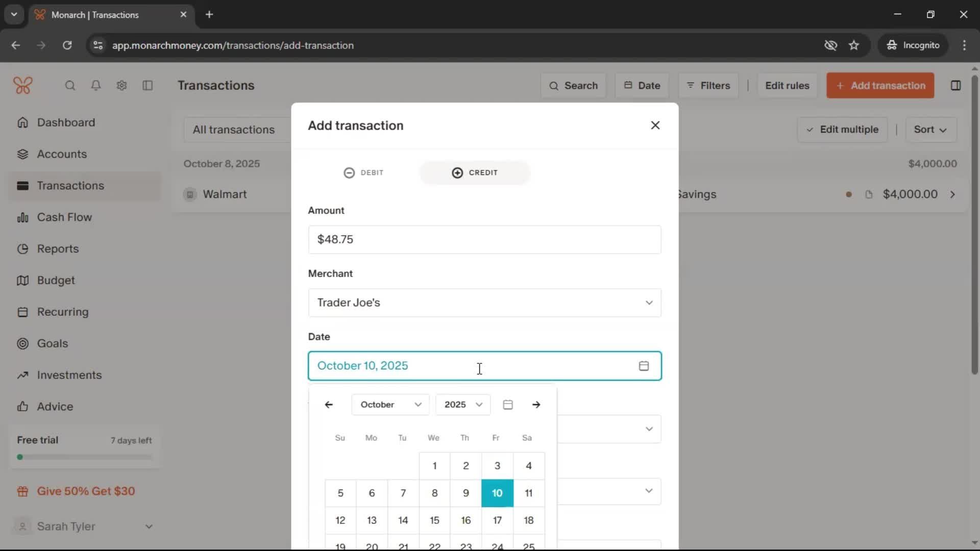Switch transaction type to Debit

[x=363, y=172]
